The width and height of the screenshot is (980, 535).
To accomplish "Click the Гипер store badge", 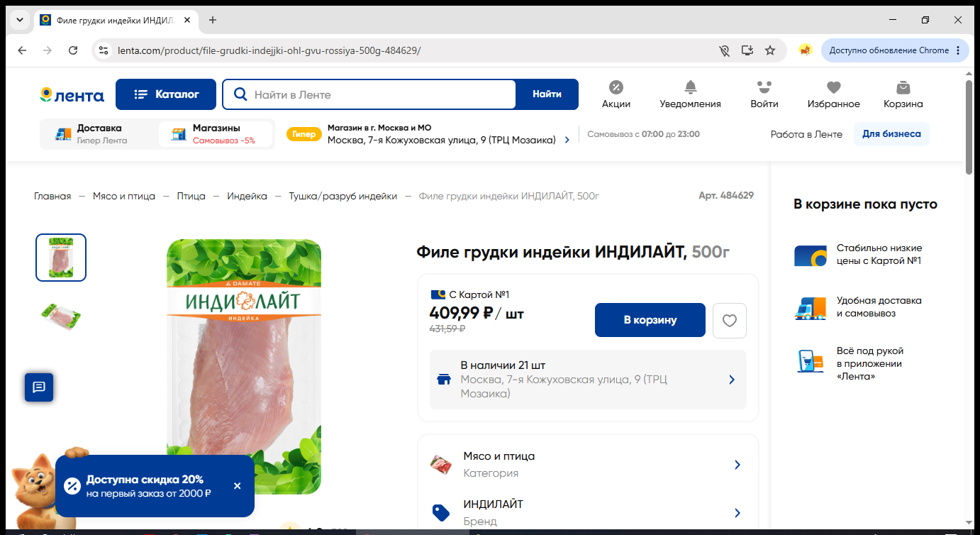I will click(304, 134).
